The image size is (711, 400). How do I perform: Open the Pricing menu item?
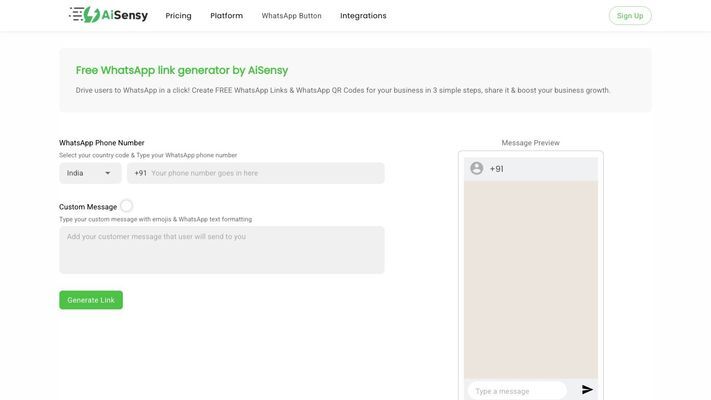click(178, 16)
